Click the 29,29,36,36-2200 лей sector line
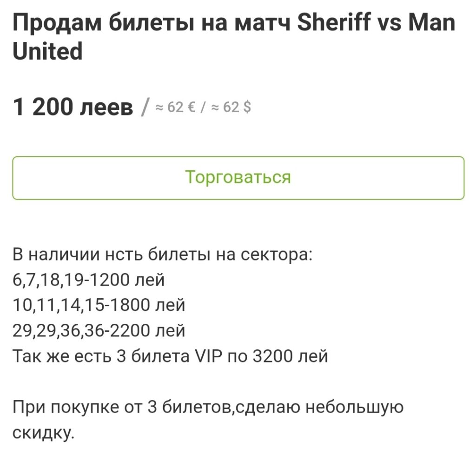 (x=99, y=330)
